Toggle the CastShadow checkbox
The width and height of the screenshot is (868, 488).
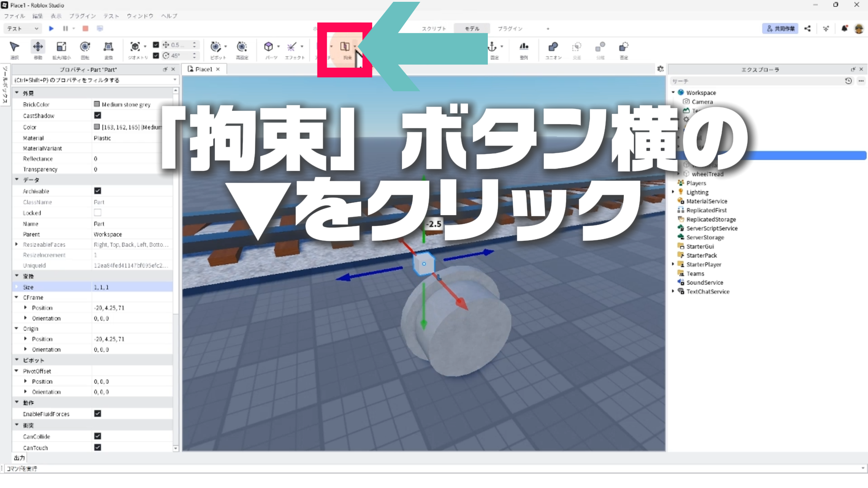pyautogui.click(x=97, y=116)
